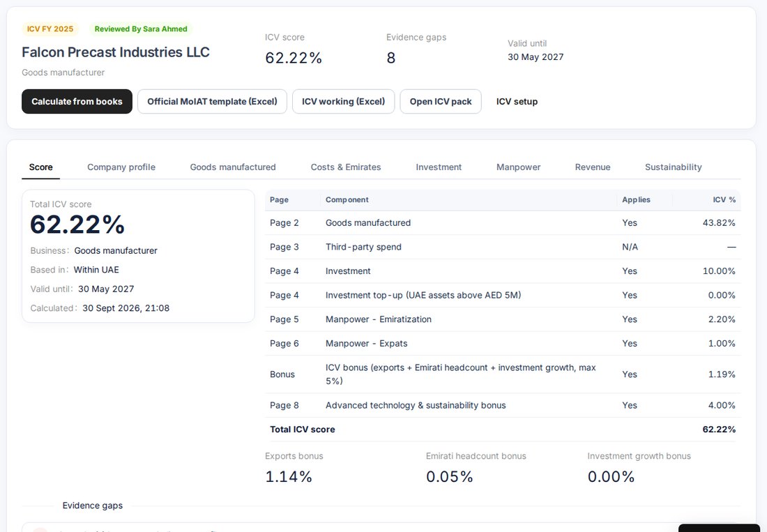Viewport: 767px width, 532px height.
Task: Select the Falcon Precast Industries LLC heading
Action: [x=116, y=52]
